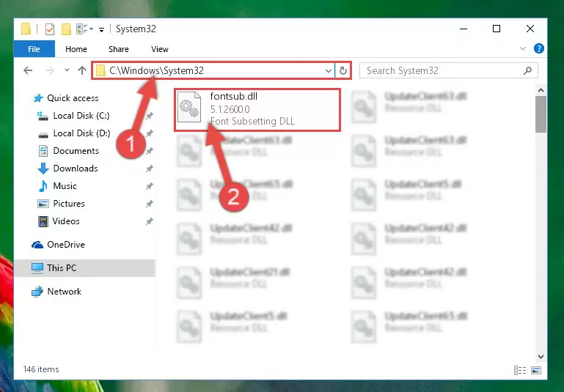Open Help via the blue question icon
This screenshot has height=392, width=564.
click(539, 48)
